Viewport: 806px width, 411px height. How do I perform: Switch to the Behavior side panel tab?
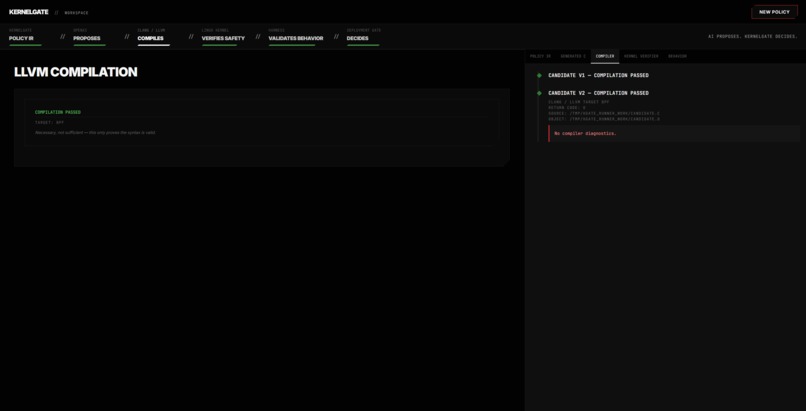pos(677,56)
